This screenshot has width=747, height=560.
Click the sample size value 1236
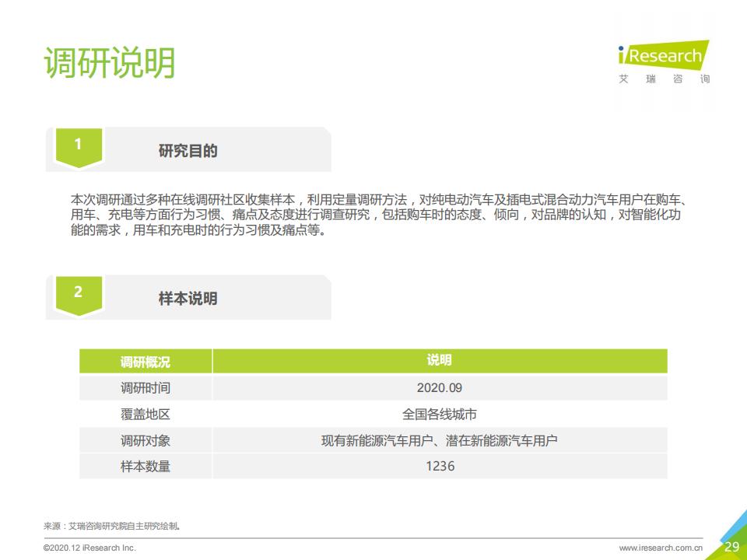pos(439,467)
